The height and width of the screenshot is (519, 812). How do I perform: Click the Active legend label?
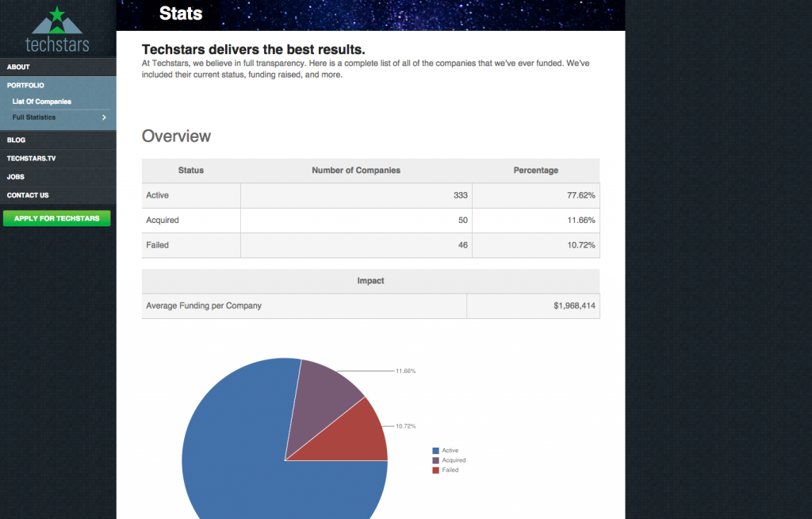pyautogui.click(x=450, y=451)
